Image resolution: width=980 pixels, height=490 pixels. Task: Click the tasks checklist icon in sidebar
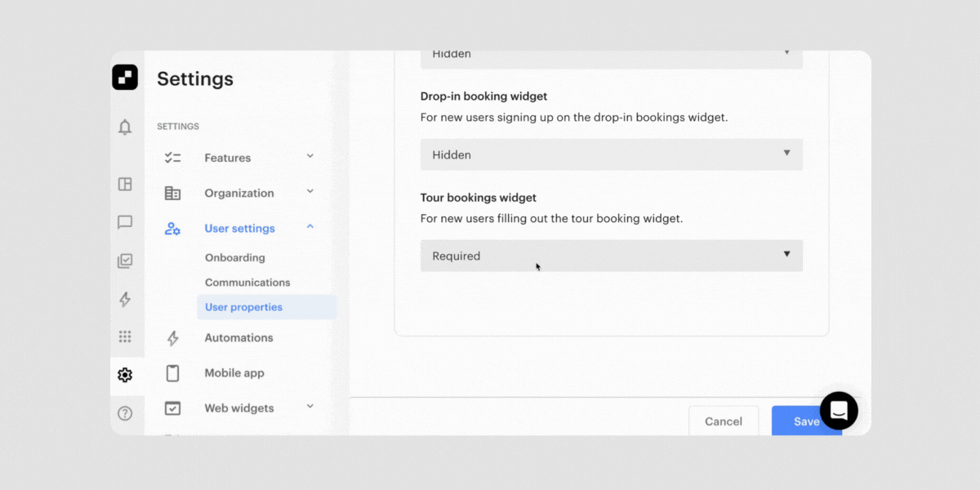click(x=126, y=261)
